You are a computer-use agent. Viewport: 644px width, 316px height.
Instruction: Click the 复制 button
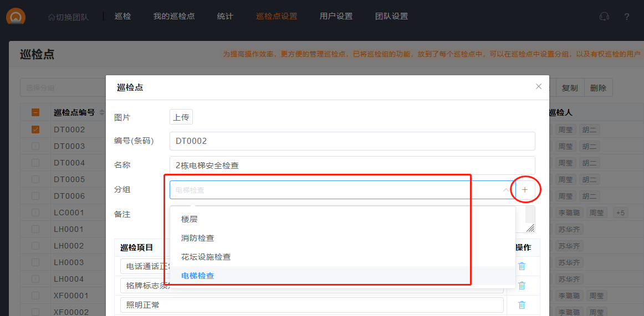(570, 88)
